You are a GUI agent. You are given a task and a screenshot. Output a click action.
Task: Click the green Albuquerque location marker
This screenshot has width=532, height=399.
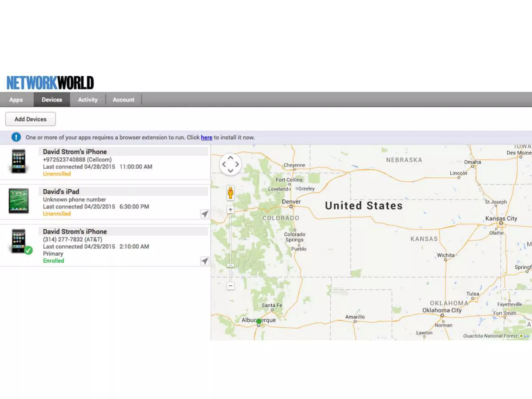(259, 321)
